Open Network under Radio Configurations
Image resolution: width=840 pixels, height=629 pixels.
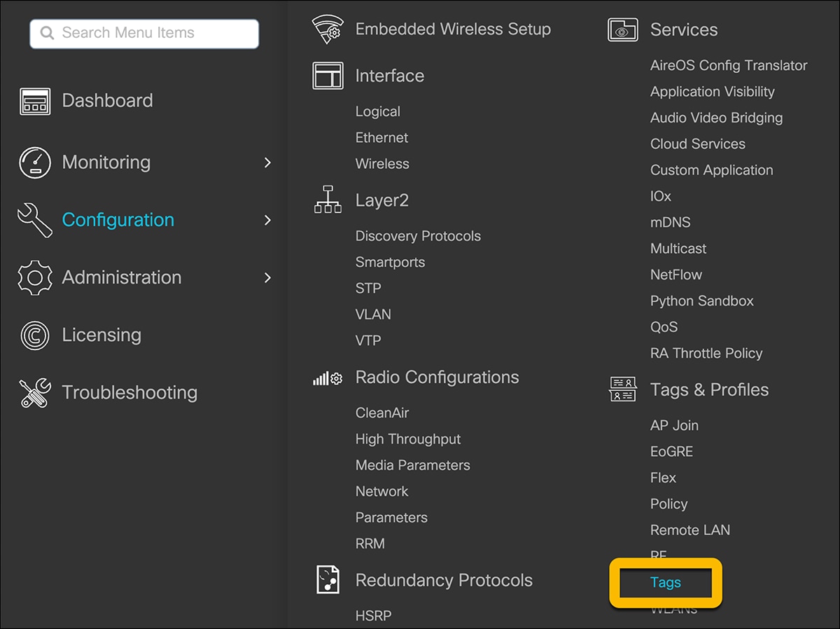(x=381, y=492)
